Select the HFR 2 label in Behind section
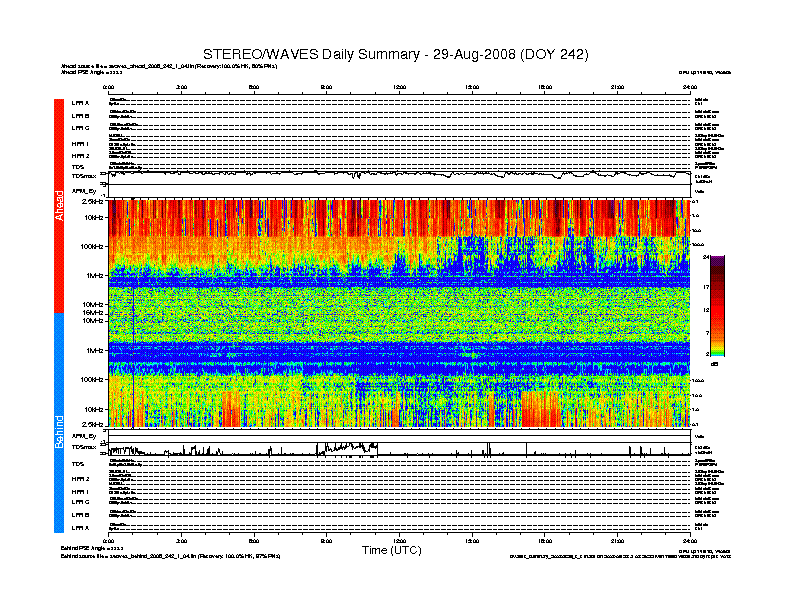The width and height of the screenshot is (792, 612). (x=80, y=479)
